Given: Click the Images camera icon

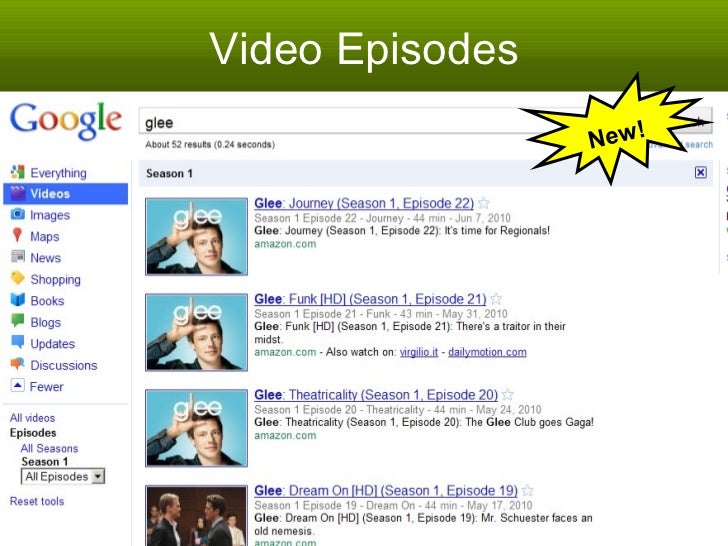Looking at the screenshot, I should point(18,214).
